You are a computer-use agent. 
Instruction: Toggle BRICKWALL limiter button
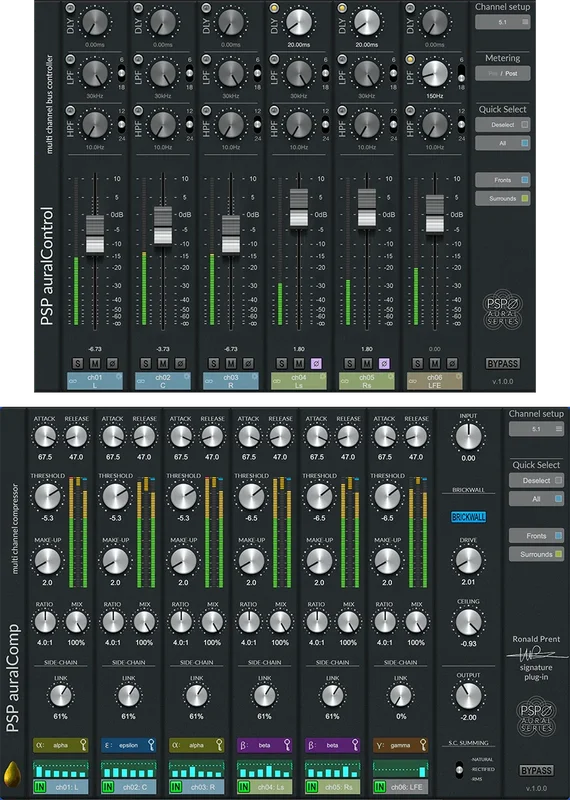point(468,517)
